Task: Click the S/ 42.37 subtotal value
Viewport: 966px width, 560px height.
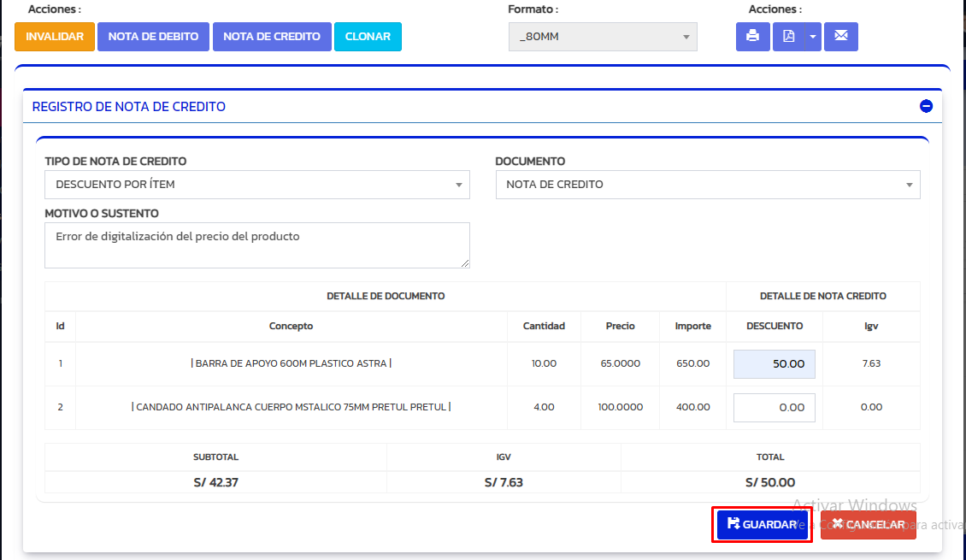Action: tap(215, 482)
